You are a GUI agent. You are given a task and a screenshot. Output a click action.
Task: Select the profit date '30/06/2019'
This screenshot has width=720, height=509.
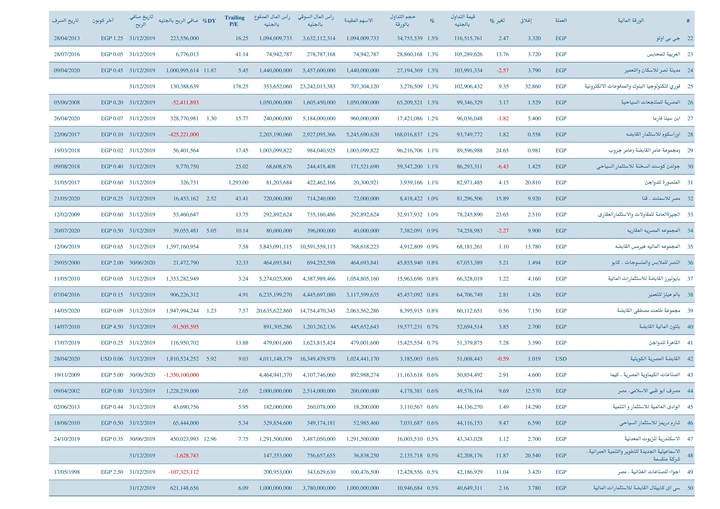coord(142,439)
